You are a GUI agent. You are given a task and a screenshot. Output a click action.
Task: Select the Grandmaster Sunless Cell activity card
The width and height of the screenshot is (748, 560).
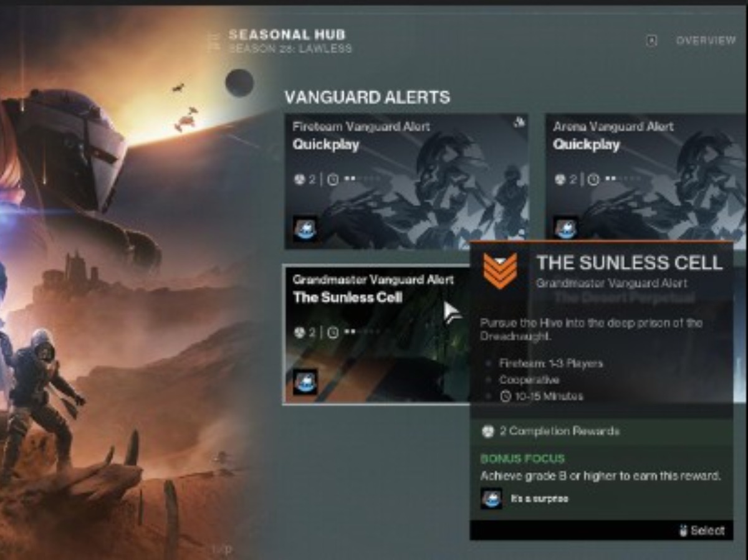[x=376, y=335]
